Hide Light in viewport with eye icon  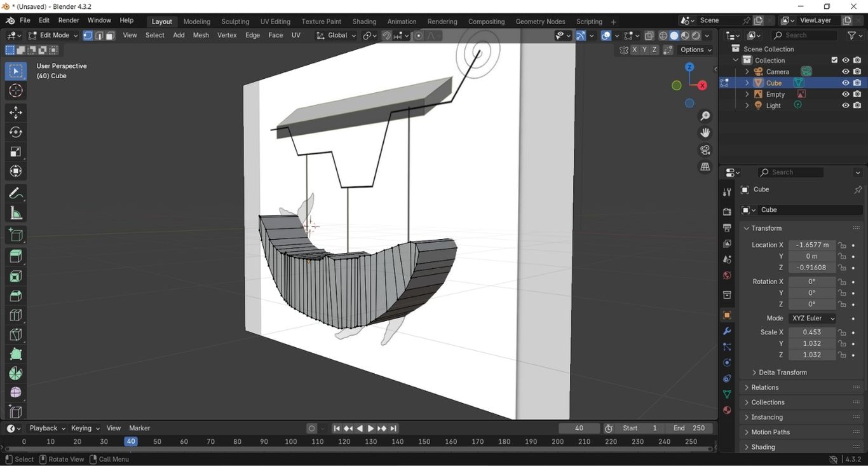pyautogui.click(x=846, y=106)
